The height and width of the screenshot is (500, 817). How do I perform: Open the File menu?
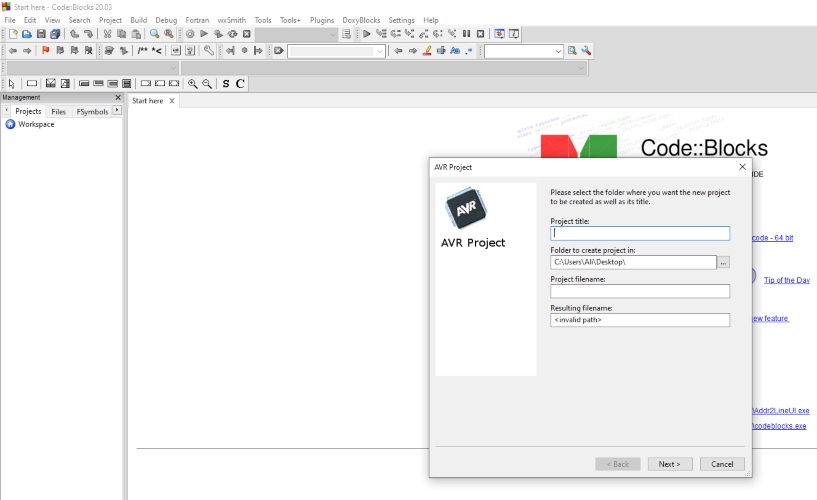coord(10,20)
